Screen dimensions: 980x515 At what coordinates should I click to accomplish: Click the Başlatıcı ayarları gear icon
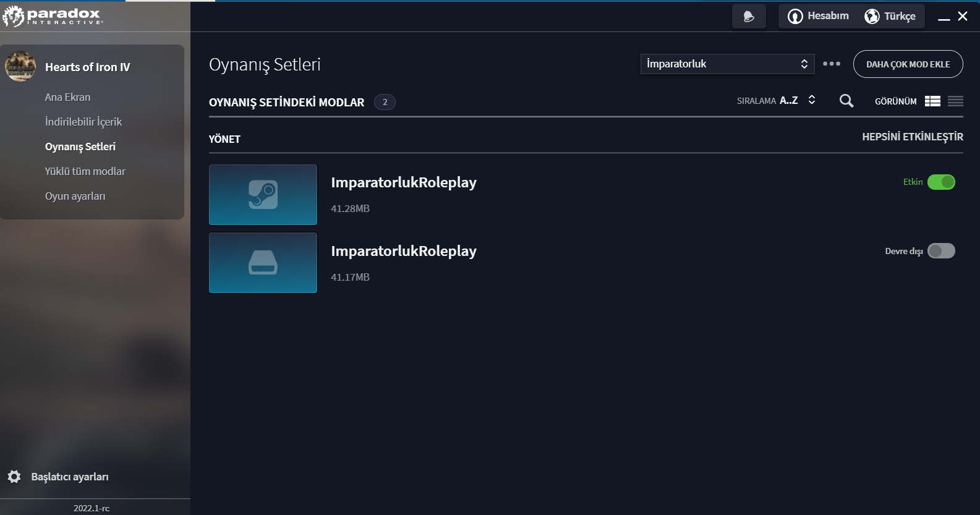pos(14,477)
